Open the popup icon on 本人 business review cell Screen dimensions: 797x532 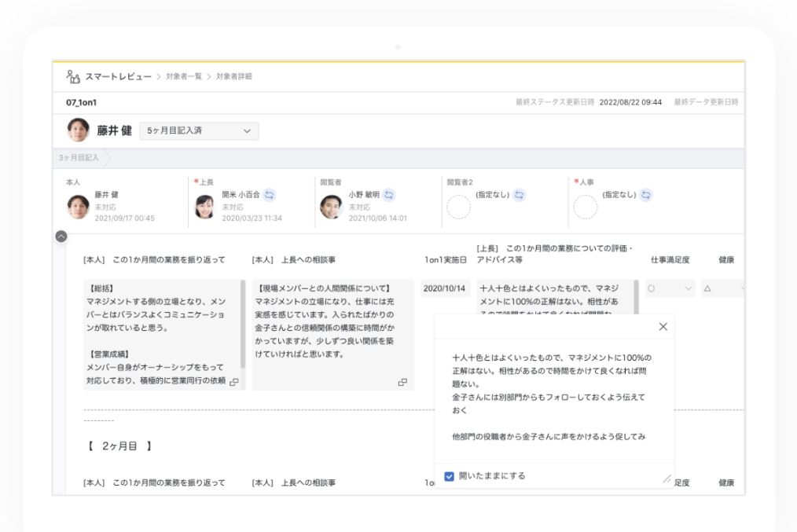(233, 383)
